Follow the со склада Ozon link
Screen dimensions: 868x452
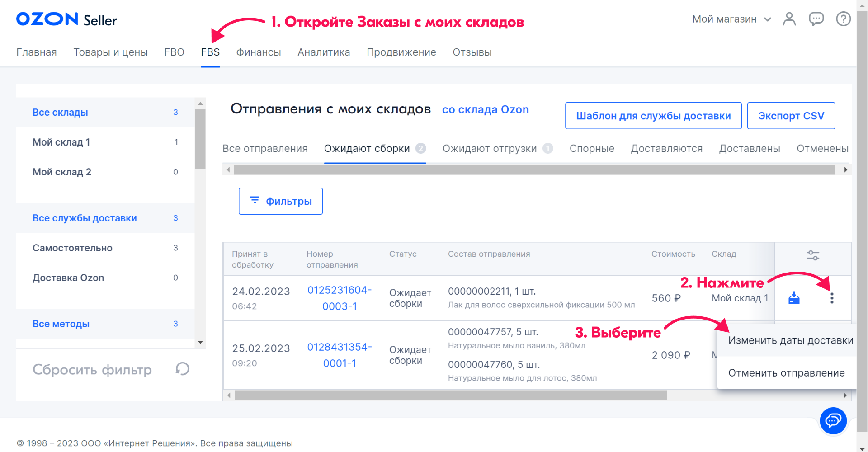tap(486, 110)
